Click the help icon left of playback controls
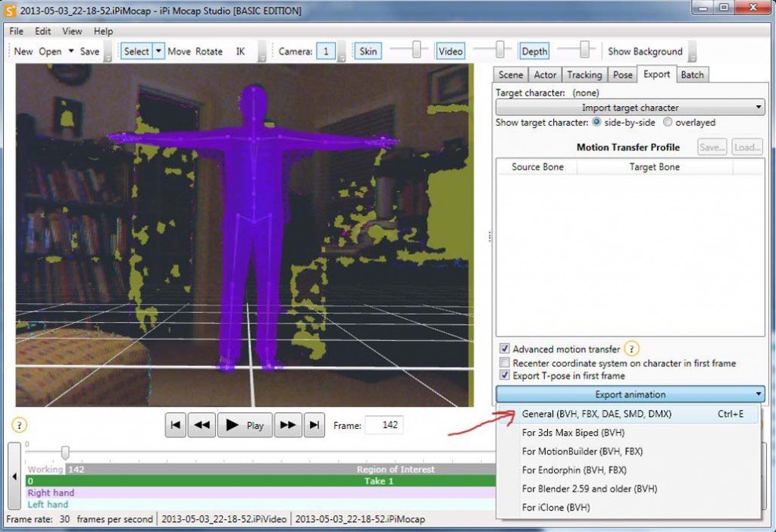776x532 pixels. pyautogui.click(x=19, y=425)
